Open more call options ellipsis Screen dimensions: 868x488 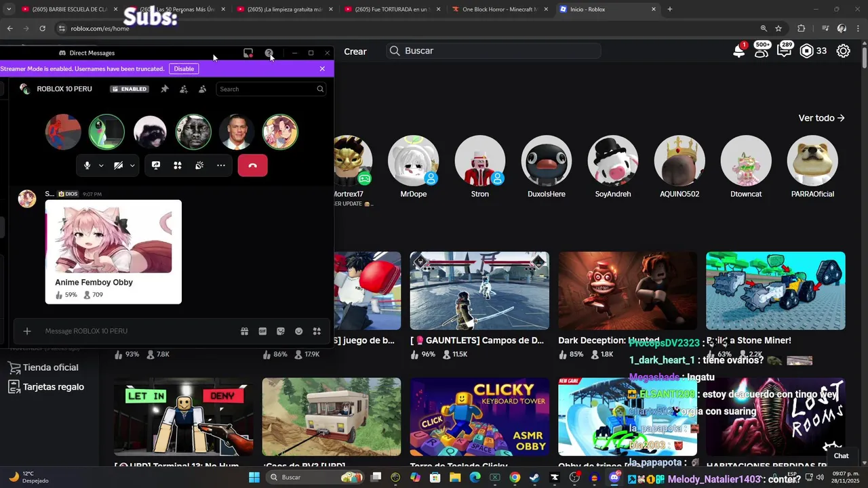[x=221, y=165]
